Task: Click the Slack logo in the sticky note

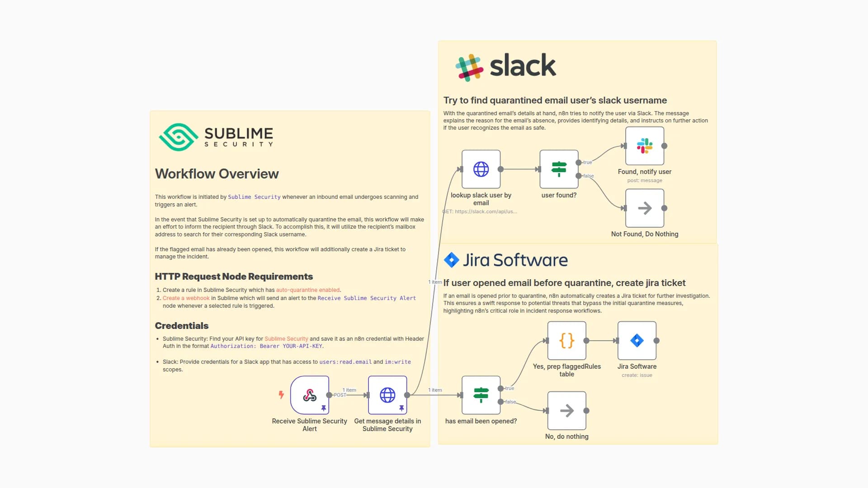Action: 506,67
